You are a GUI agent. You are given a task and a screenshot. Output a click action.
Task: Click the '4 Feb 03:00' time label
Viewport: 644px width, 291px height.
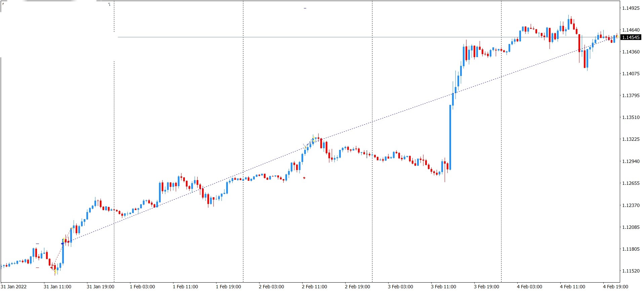[529, 287]
